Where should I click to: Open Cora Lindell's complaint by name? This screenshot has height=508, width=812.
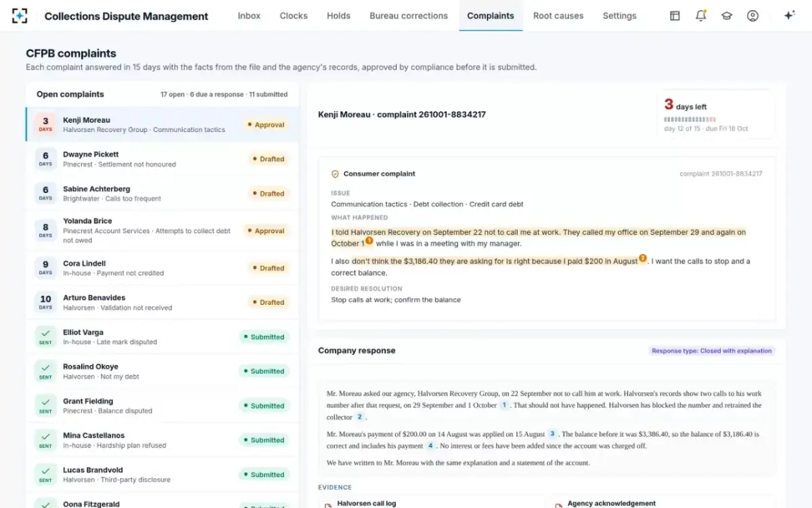[x=85, y=263]
